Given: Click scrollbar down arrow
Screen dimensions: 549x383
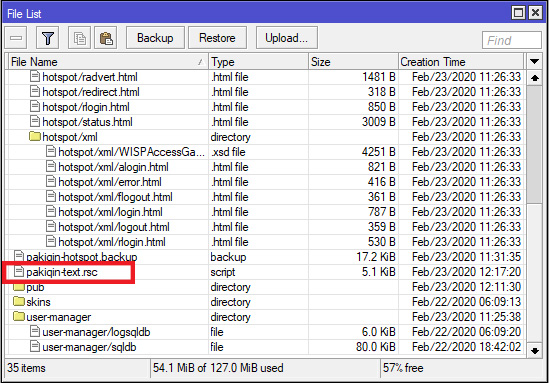Looking at the screenshot, I should pyautogui.click(x=534, y=350).
